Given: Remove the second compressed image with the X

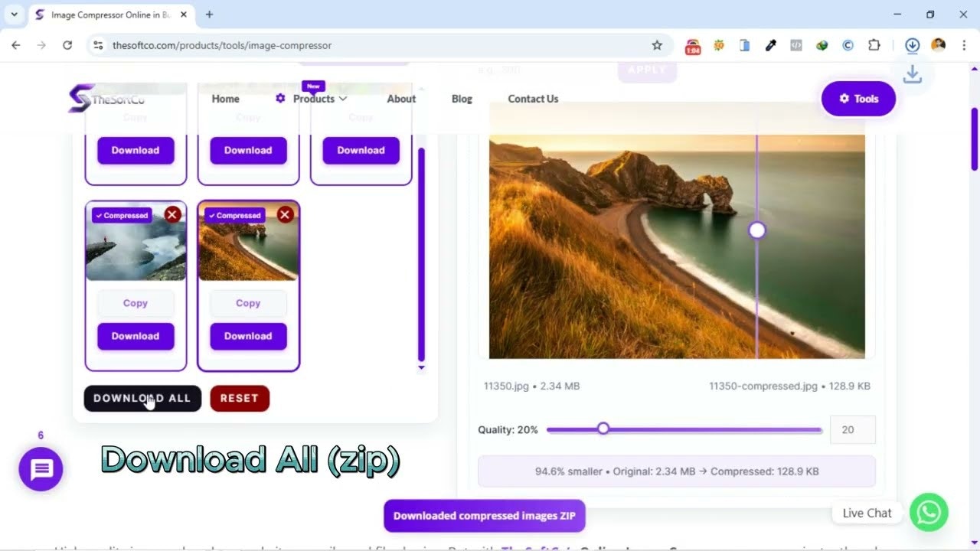Looking at the screenshot, I should click(x=285, y=214).
